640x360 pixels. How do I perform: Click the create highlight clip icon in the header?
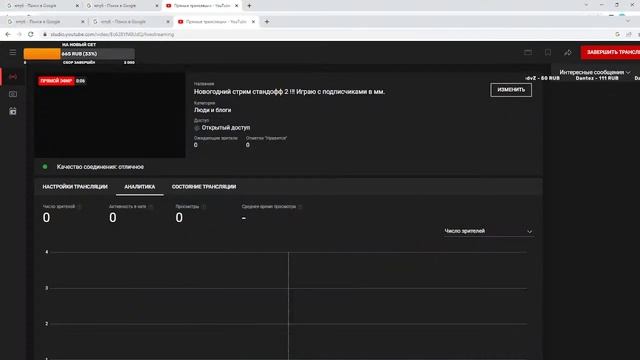click(x=528, y=52)
